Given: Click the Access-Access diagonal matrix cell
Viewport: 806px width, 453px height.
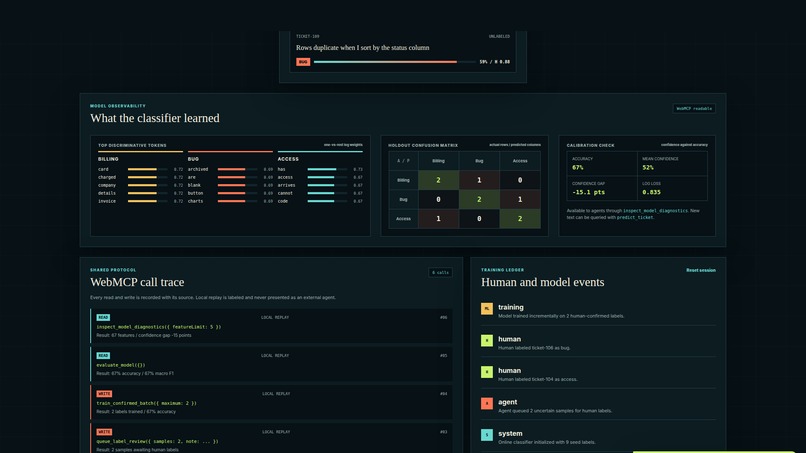Looking at the screenshot, I should pos(520,219).
